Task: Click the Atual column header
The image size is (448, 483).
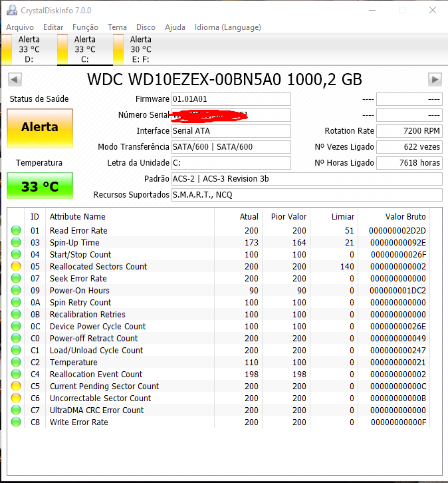Action: 238,216
